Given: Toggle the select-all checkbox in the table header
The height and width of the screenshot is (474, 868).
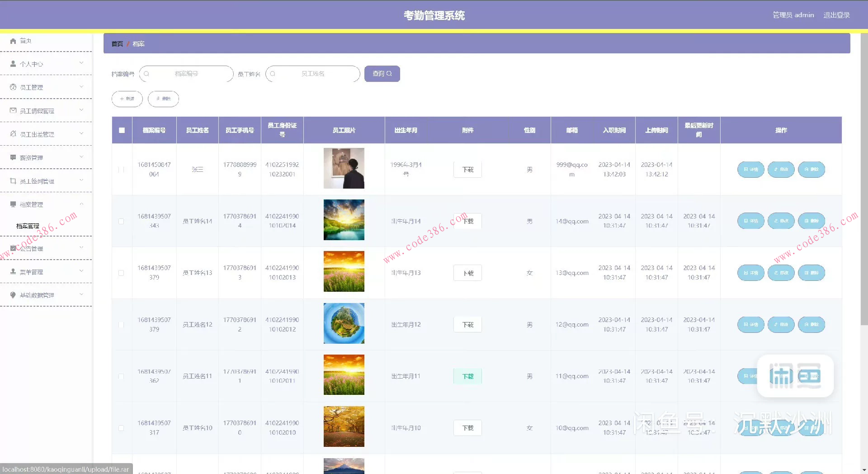Looking at the screenshot, I should click(x=122, y=130).
